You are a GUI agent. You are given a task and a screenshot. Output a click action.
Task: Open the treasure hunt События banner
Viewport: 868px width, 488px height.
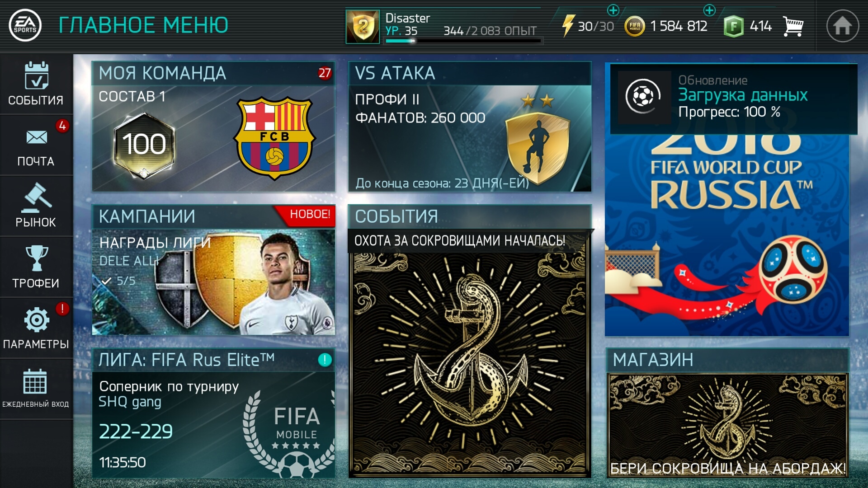click(470, 341)
